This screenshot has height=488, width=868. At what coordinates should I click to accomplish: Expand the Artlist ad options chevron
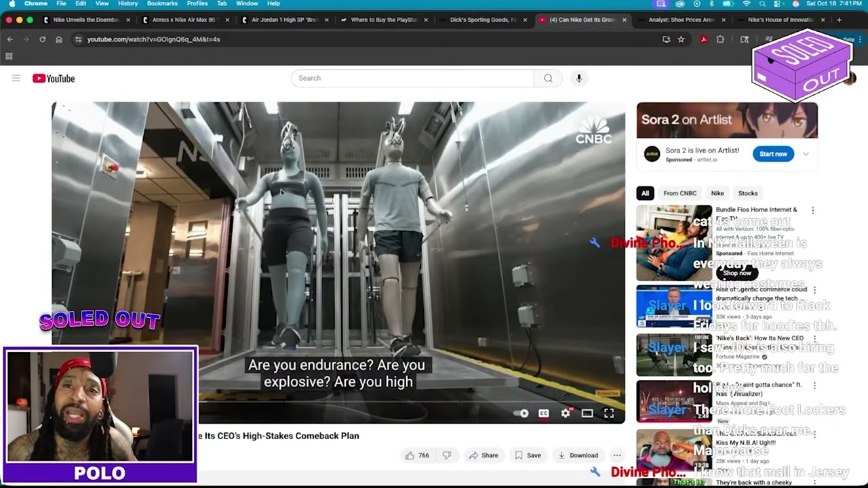(806, 154)
